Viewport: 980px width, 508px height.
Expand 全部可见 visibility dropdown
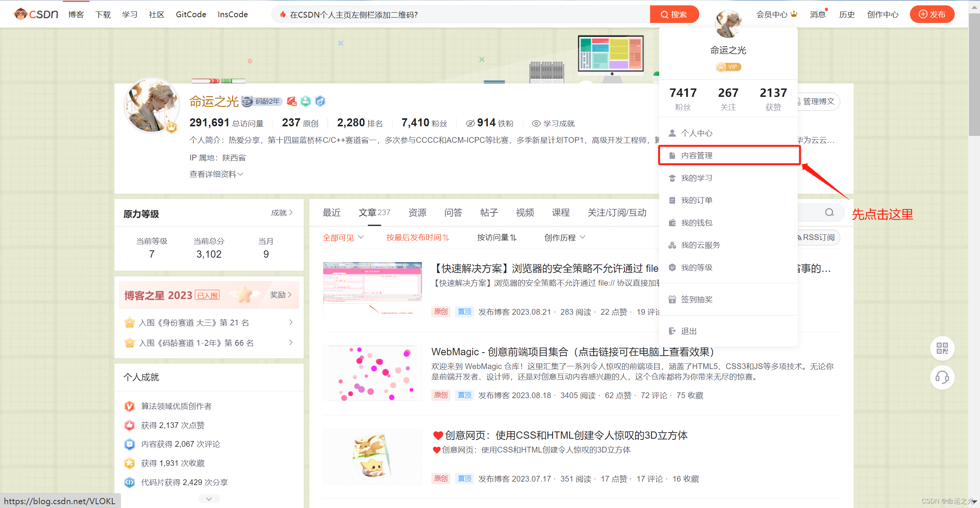click(343, 238)
